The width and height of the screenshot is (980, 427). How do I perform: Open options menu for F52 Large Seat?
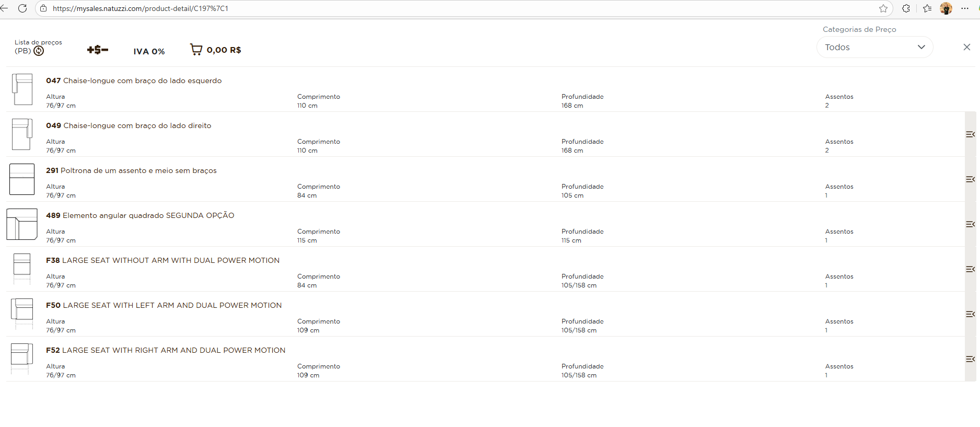click(x=970, y=359)
